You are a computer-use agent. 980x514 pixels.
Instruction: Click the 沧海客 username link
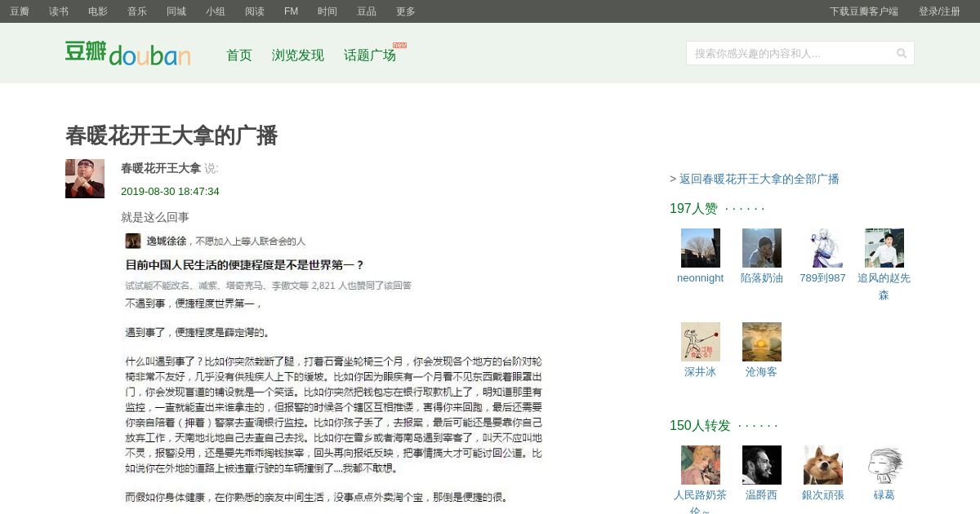click(762, 371)
